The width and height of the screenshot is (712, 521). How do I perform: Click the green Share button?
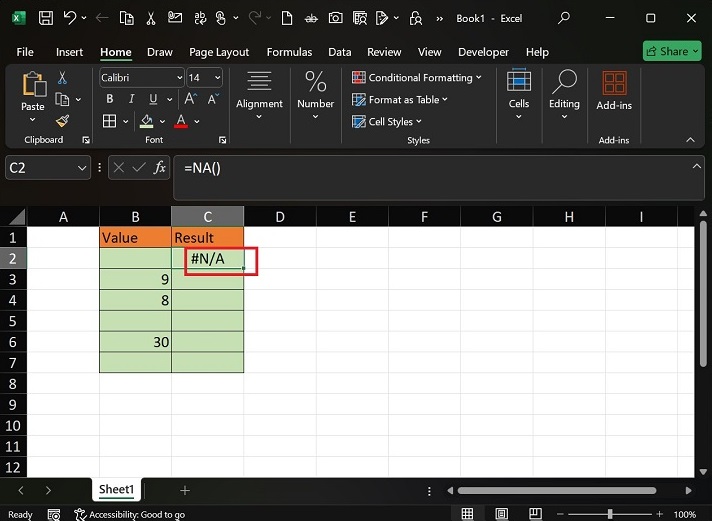tap(672, 51)
